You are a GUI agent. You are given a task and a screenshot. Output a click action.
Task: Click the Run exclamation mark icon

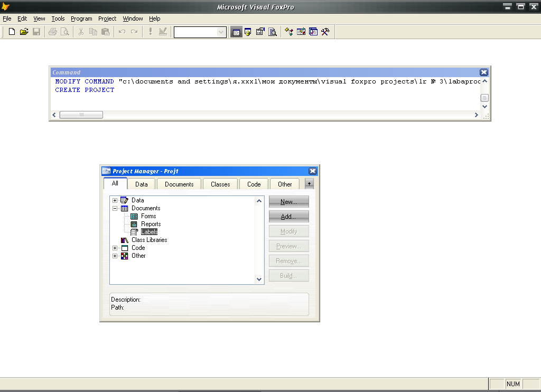[151, 32]
